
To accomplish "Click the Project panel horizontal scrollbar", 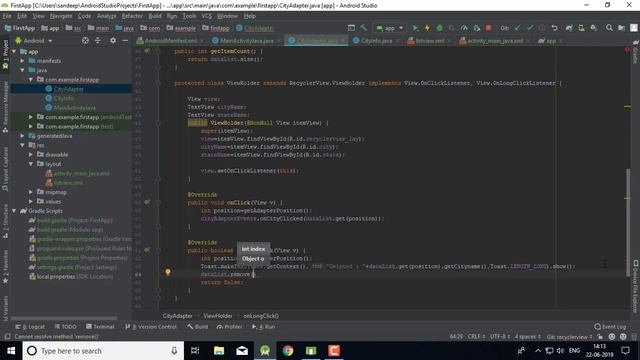I will [64, 318].
